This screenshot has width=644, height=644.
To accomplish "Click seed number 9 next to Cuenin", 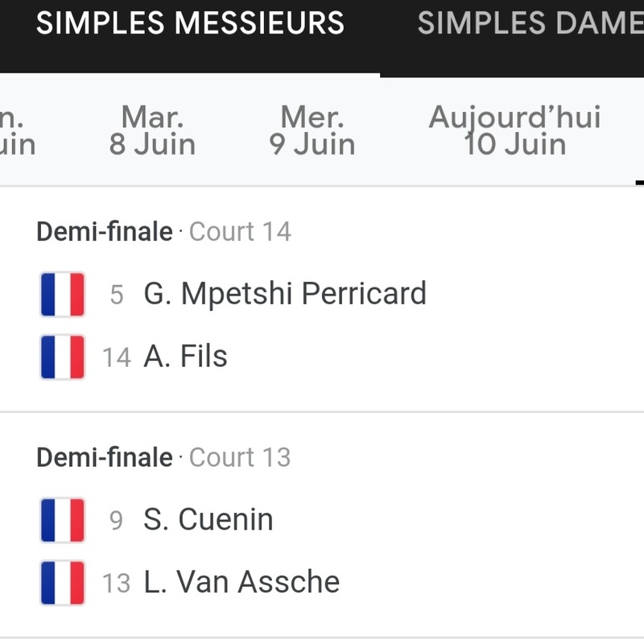I will (x=117, y=521).
